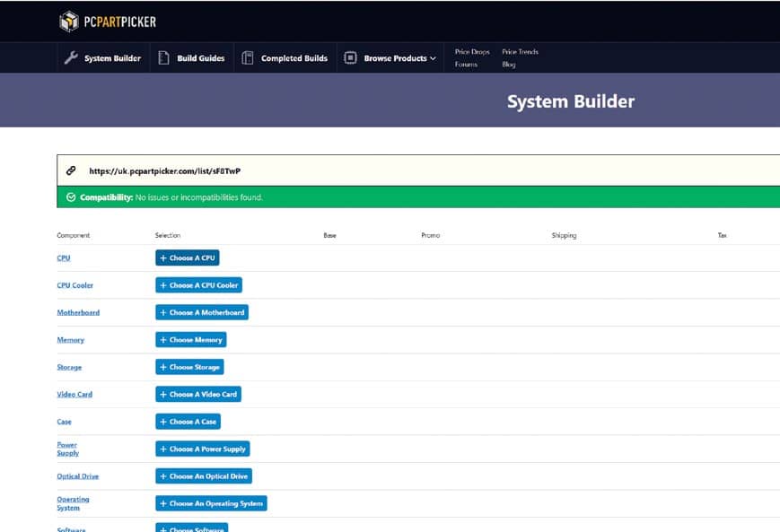
Task: Expand the Browse Products dropdown arrow
Action: [x=433, y=58]
